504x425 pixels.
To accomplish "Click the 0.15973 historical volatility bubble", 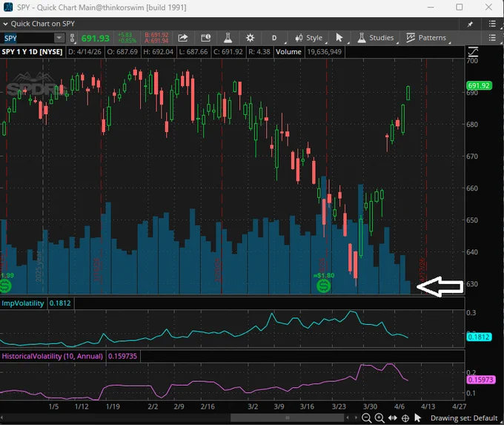I will [480, 380].
